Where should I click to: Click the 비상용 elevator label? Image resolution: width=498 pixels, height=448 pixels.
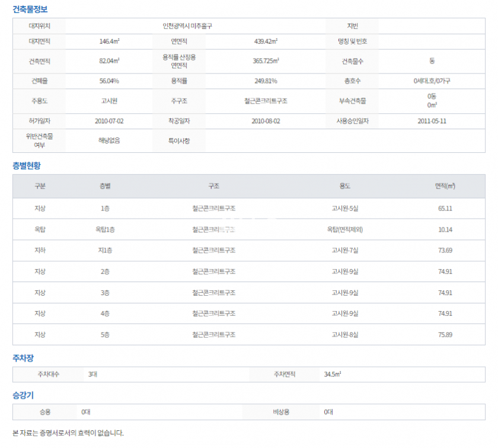coord(281,412)
